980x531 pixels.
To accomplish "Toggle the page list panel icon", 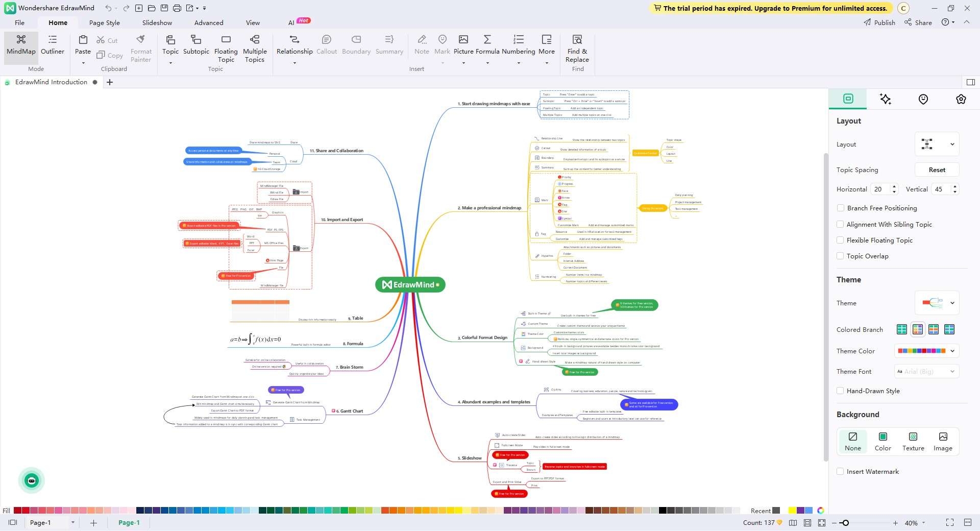I will pos(13,523).
